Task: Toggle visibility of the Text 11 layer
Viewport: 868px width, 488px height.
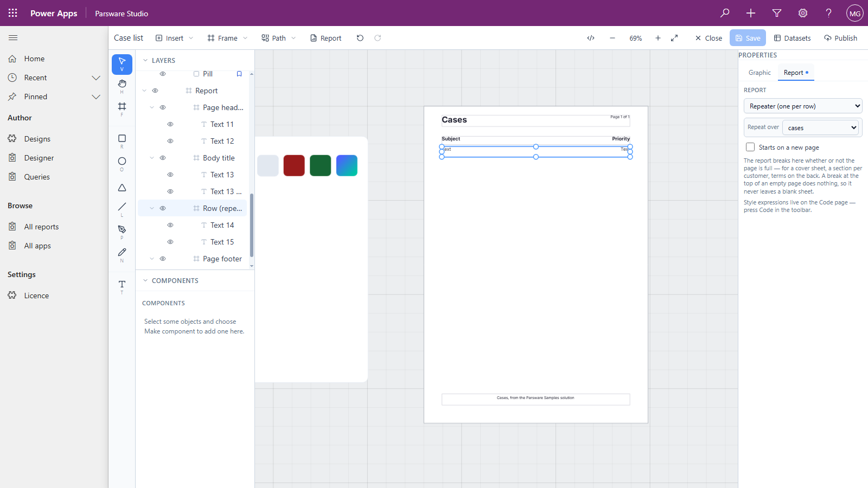Action: [x=170, y=124]
